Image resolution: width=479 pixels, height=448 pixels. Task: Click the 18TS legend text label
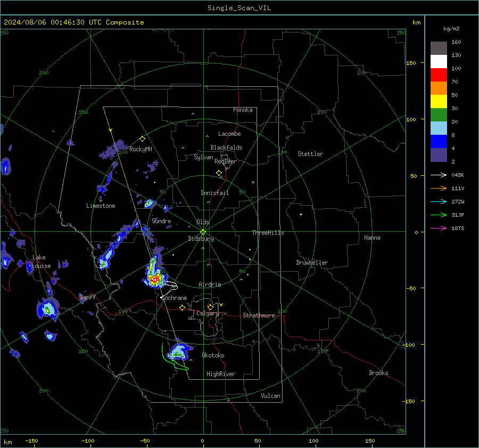pyautogui.click(x=458, y=229)
